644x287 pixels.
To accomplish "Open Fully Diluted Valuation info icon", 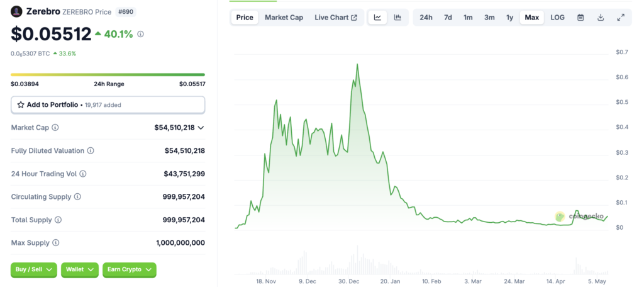I will pyautogui.click(x=91, y=150).
